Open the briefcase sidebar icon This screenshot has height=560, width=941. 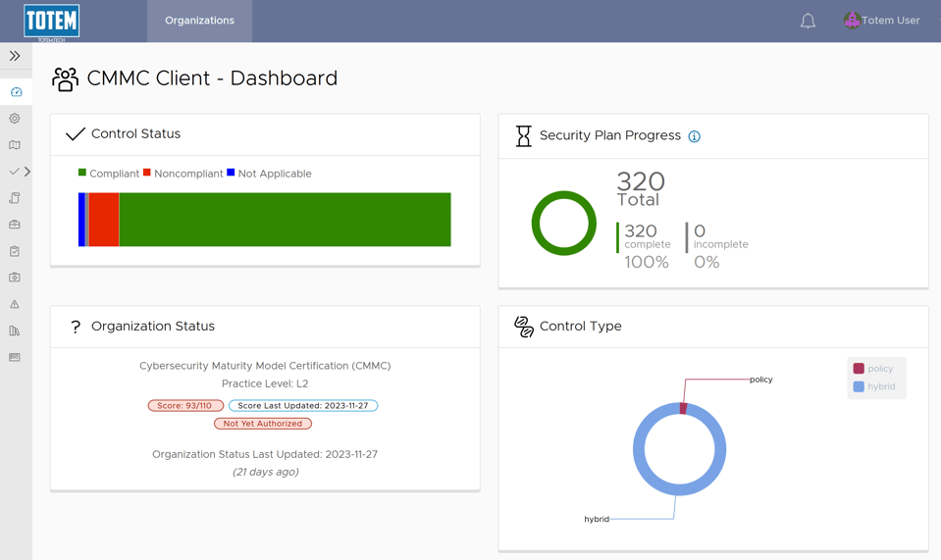15,225
